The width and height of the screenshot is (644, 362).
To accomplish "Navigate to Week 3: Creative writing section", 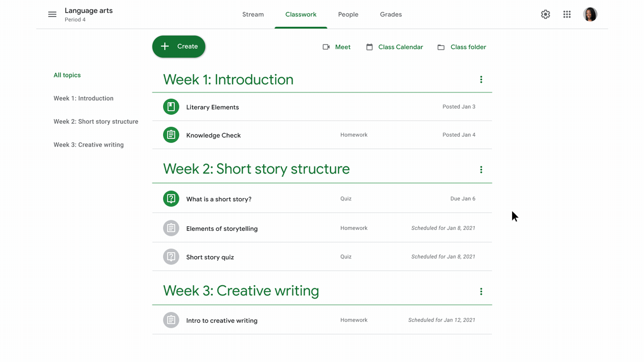I will [89, 144].
